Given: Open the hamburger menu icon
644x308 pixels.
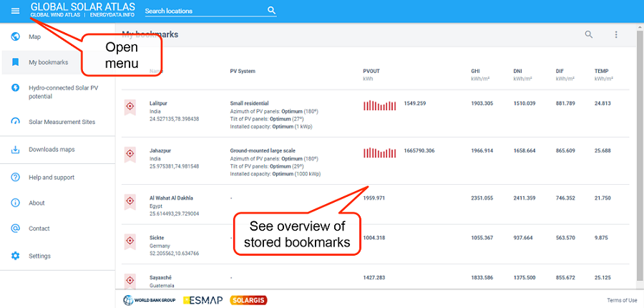Looking at the screenshot, I should (x=15, y=11).
